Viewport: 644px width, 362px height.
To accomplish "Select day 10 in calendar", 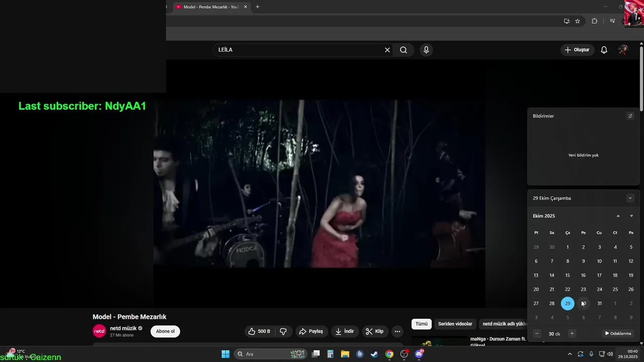I will click(599, 261).
